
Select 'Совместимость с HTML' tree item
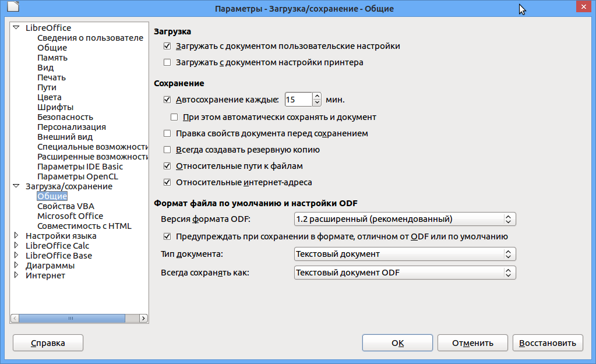pos(84,226)
